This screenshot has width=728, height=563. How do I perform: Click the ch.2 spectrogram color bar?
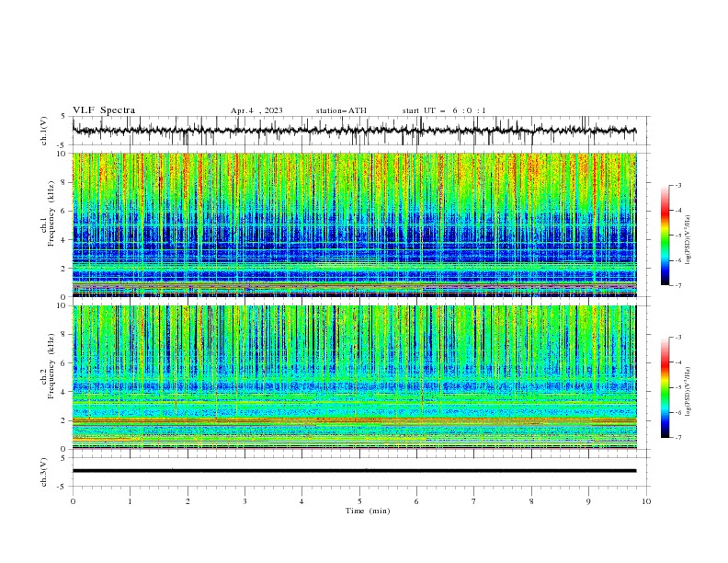pyautogui.click(x=665, y=387)
